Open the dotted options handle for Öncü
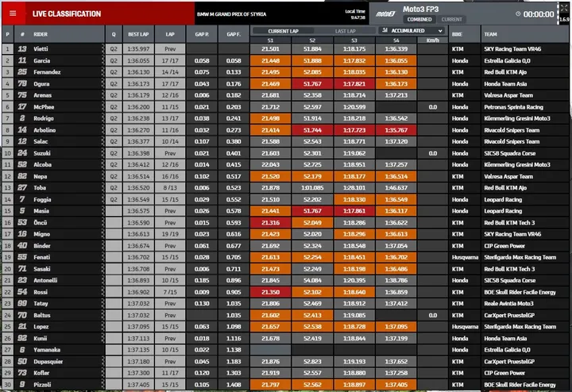Viewport: 572px width, 392px height. pos(102,223)
